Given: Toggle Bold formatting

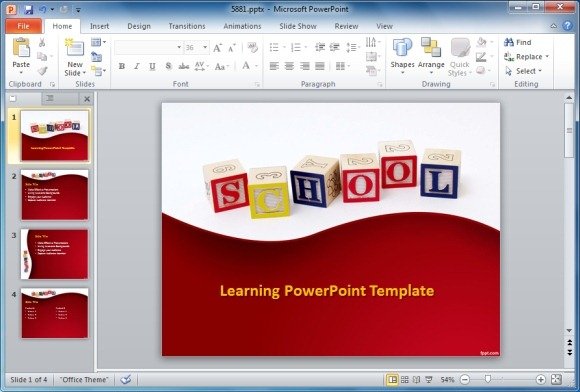Looking at the screenshot, I should point(121,66).
